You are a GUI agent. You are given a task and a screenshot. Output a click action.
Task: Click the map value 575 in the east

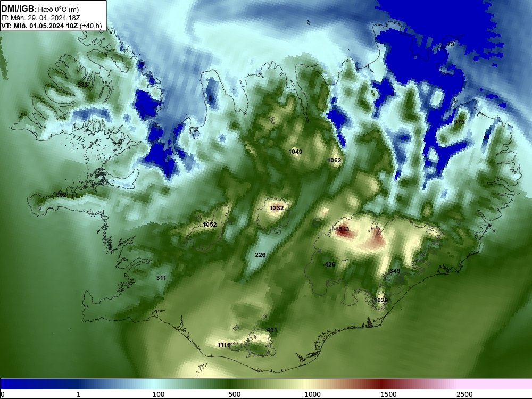[459, 122]
